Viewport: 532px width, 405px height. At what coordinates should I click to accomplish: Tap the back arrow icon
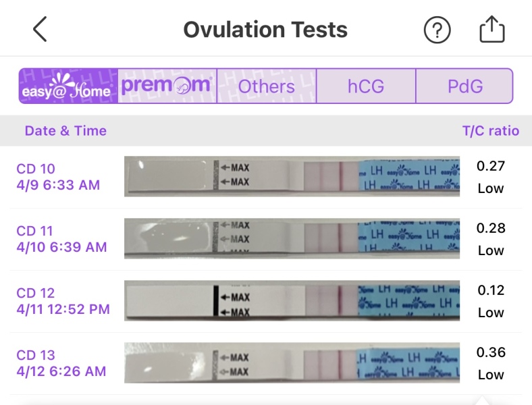(40, 30)
